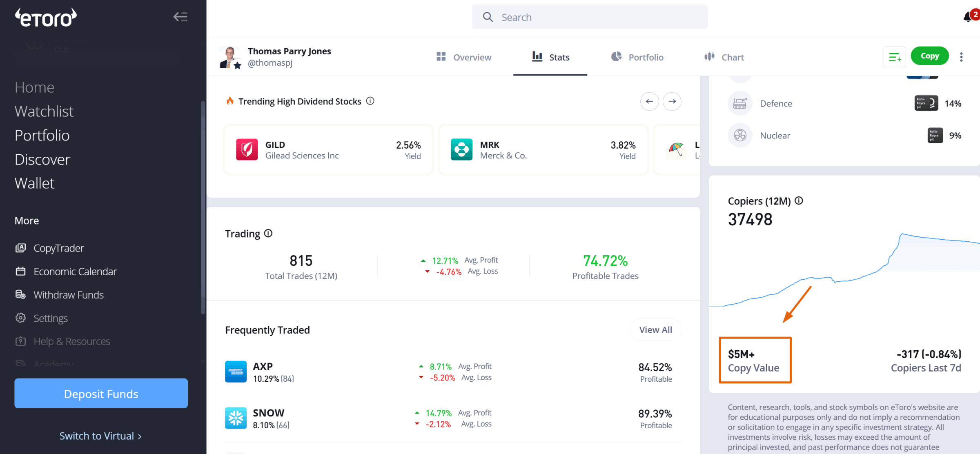Viewport: 980px width, 454px height.
Task: Open the notifications bell
Action: click(x=968, y=17)
